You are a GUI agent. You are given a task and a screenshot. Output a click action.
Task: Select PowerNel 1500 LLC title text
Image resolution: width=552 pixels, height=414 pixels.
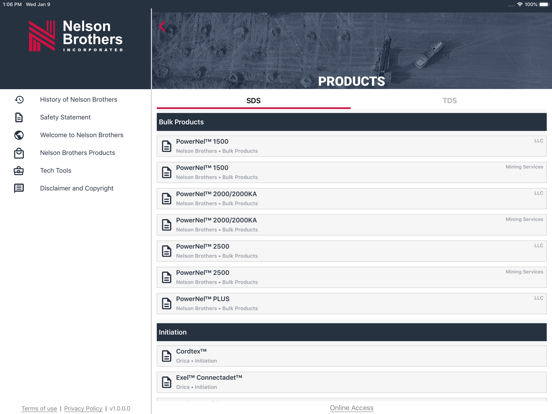point(202,142)
